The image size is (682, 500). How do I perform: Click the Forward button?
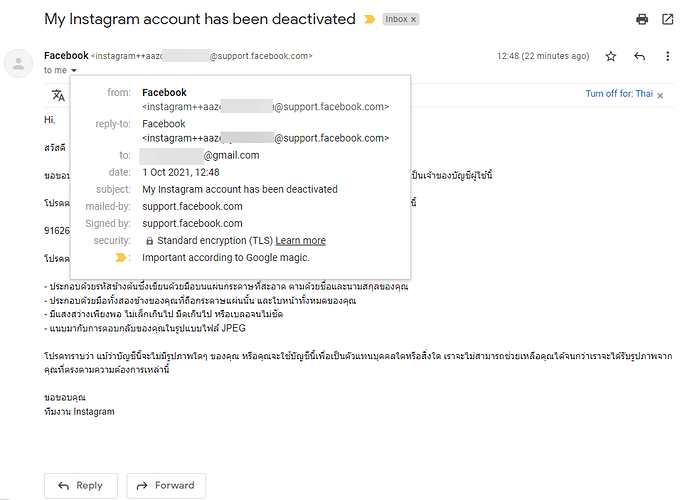tap(166, 486)
